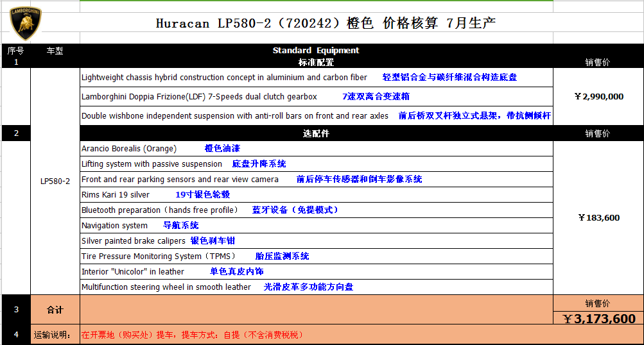The height and width of the screenshot is (345, 644).
Task: Select row number 1 cell
Action: pyautogui.click(x=16, y=62)
